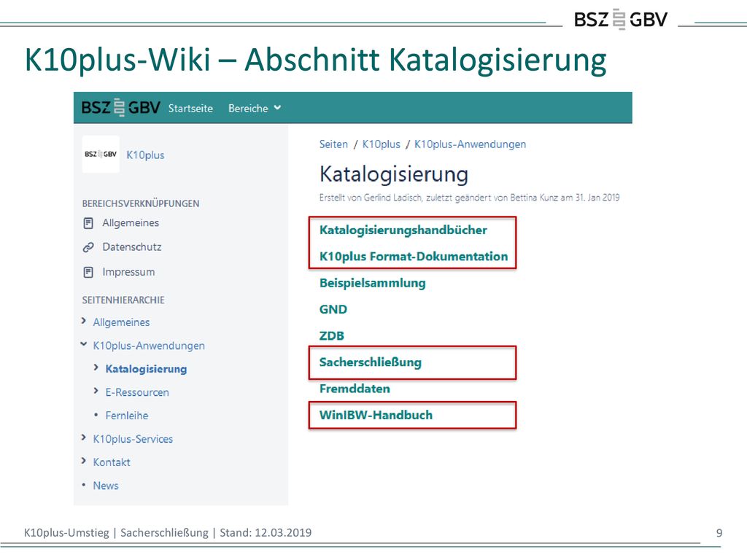Expand the Allgemeines tree node chevron
747x560 pixels.
84,321
